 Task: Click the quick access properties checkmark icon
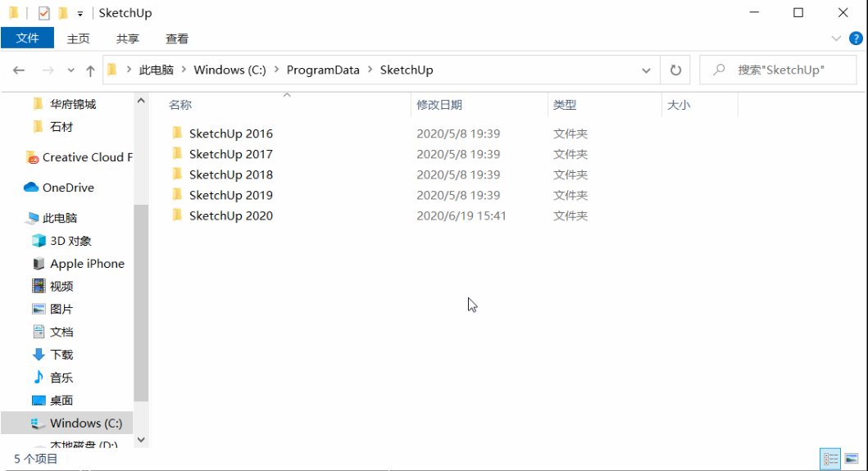tap(43, 13)
